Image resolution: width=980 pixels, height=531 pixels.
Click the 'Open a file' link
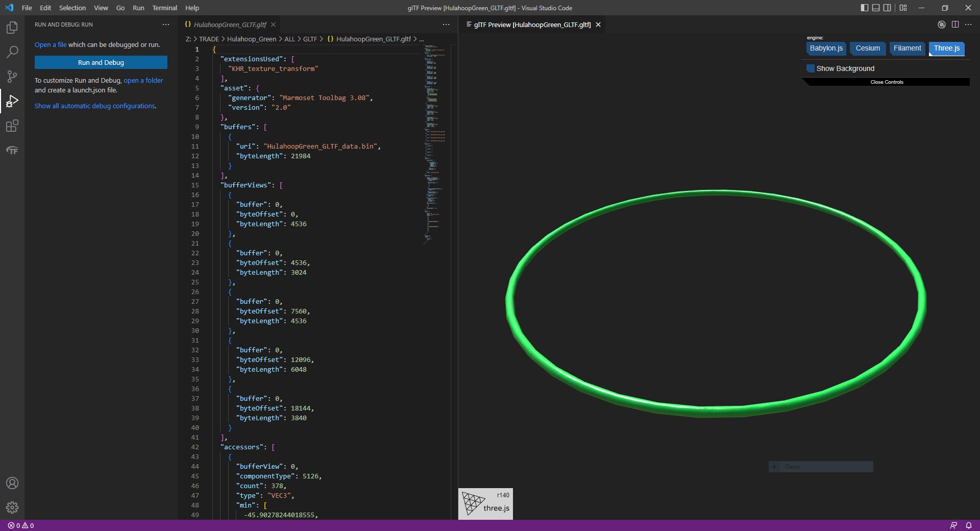pos(51,45)
